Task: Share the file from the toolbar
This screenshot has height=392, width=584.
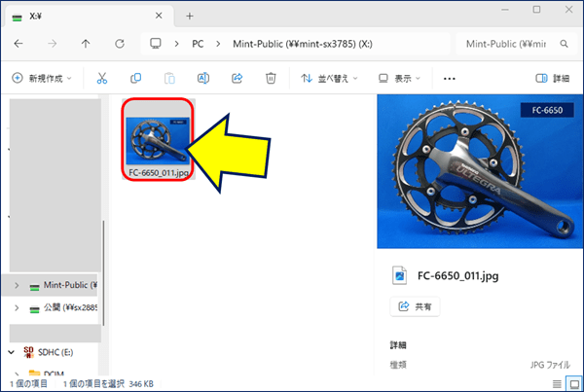Action: tap(237, 78)
